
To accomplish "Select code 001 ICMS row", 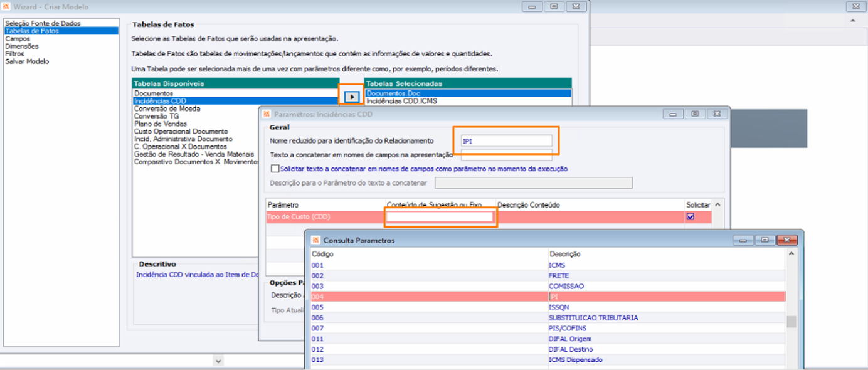I will point(548,265).
